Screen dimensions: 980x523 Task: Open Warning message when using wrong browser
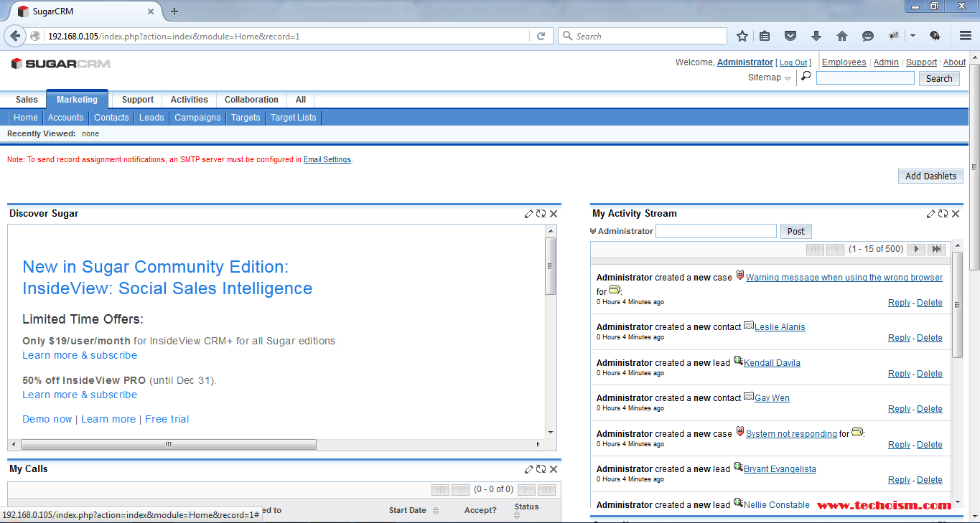[x=844, y=278]
